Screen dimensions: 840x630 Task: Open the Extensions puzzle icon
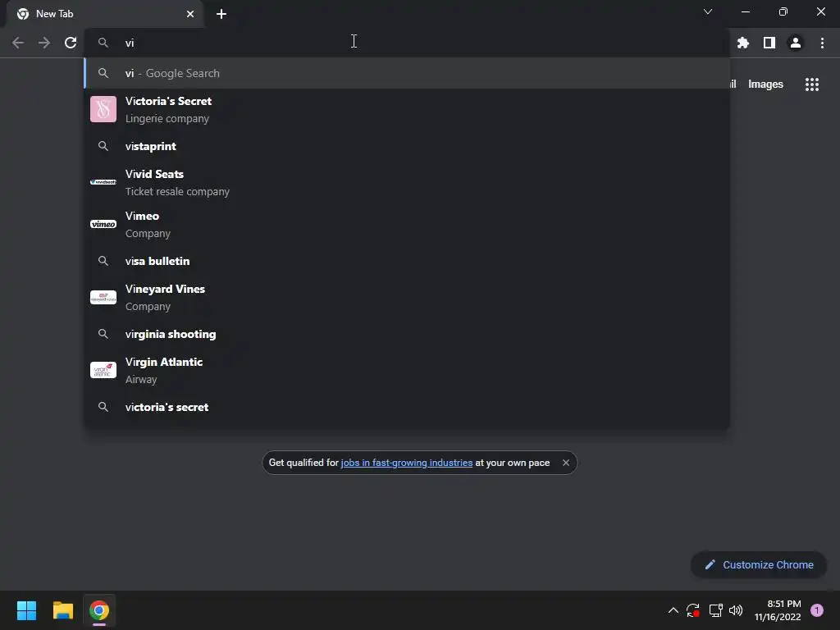(743, 43)
